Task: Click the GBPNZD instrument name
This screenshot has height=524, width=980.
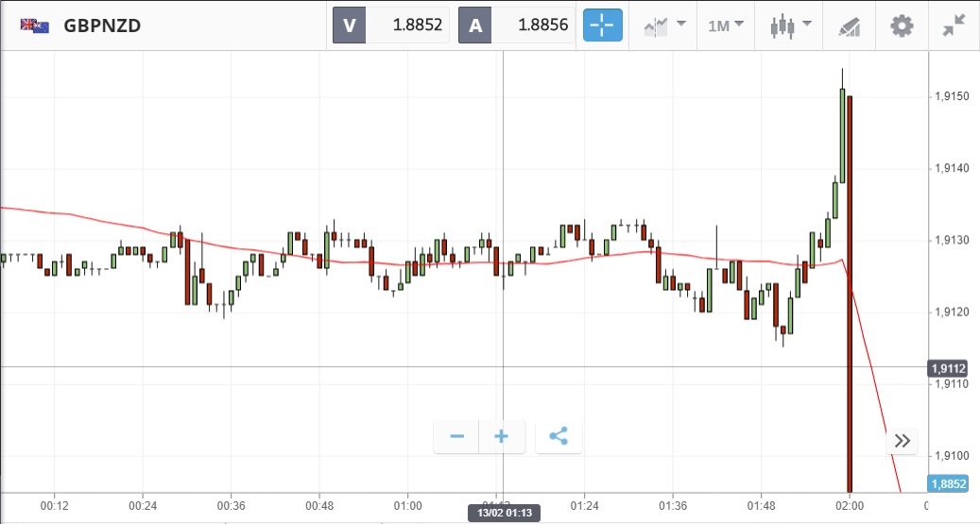Action: [x=102, y=25]
